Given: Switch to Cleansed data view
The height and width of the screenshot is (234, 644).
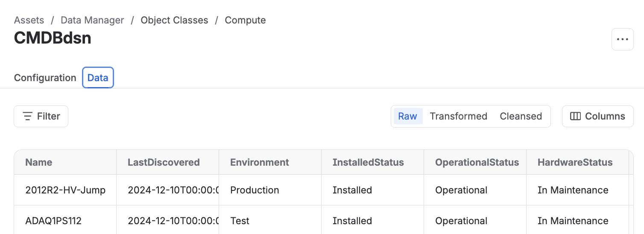Looking at the screenshot, I should coord(521,116).
